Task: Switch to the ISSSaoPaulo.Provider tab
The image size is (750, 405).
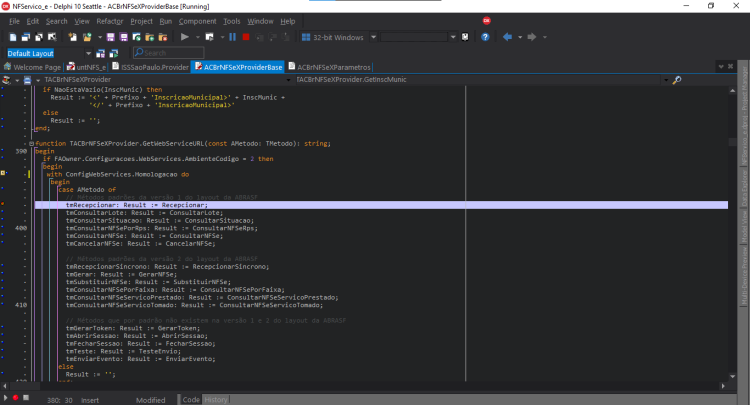Action: tap(151, 67)
